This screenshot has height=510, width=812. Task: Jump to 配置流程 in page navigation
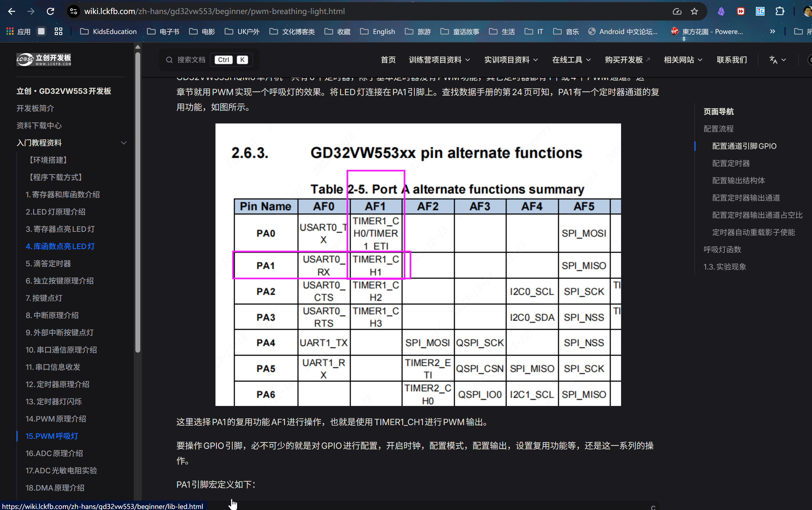tap(718, 129)
